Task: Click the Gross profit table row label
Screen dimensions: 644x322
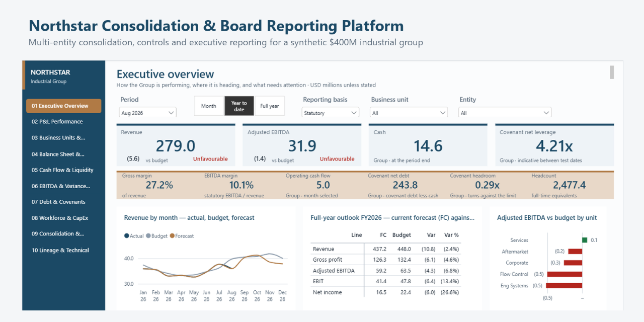Action: click(x=328, y=260)
